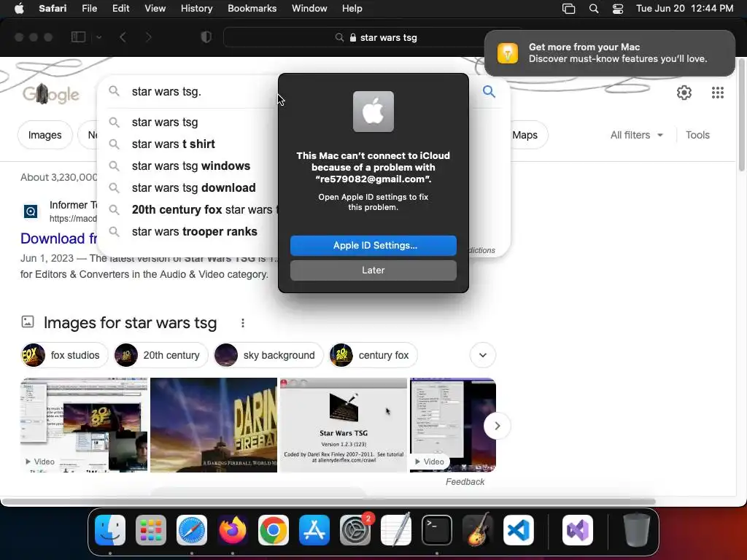Image resolution: width=747 pixels, height=560 pixels.
Task: Click the blue Google search magnifier button
Action: (x=489, y=91)
